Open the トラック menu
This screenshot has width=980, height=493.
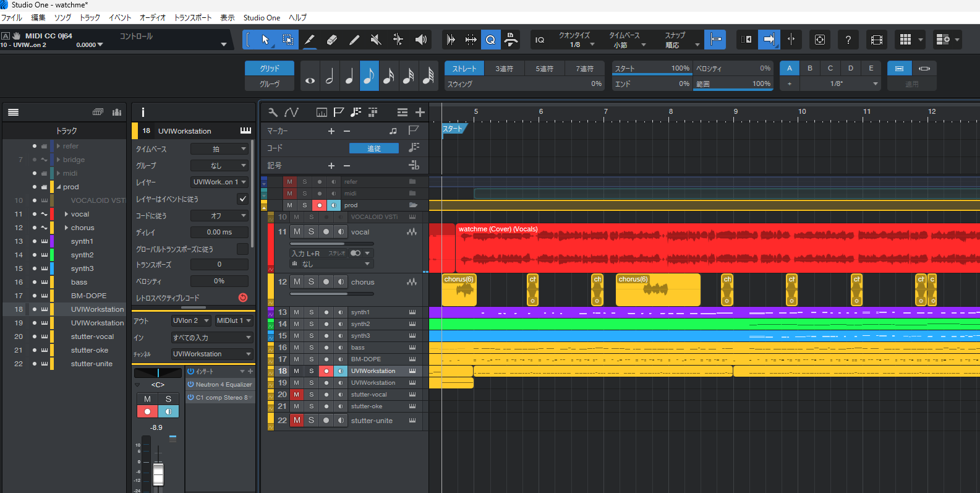pyautogui.click(x=90, y=18)
